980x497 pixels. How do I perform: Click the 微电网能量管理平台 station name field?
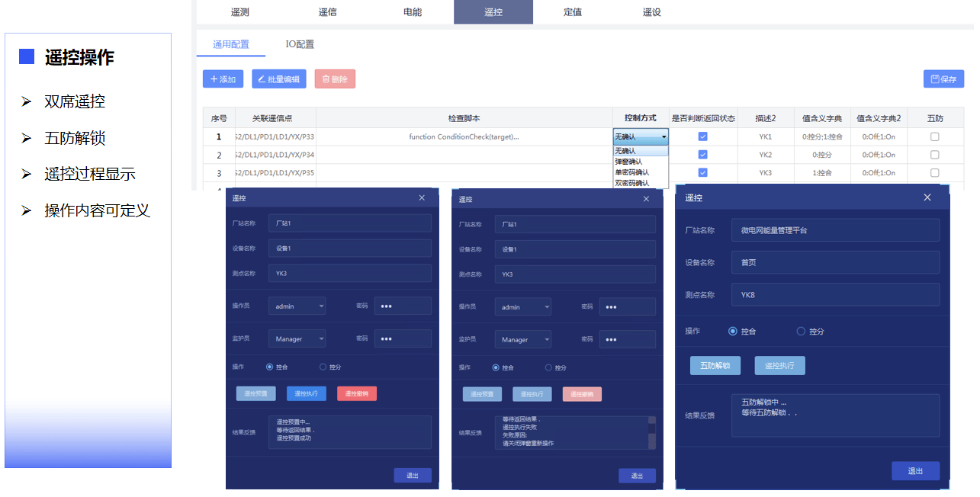[x=835, y=230]
